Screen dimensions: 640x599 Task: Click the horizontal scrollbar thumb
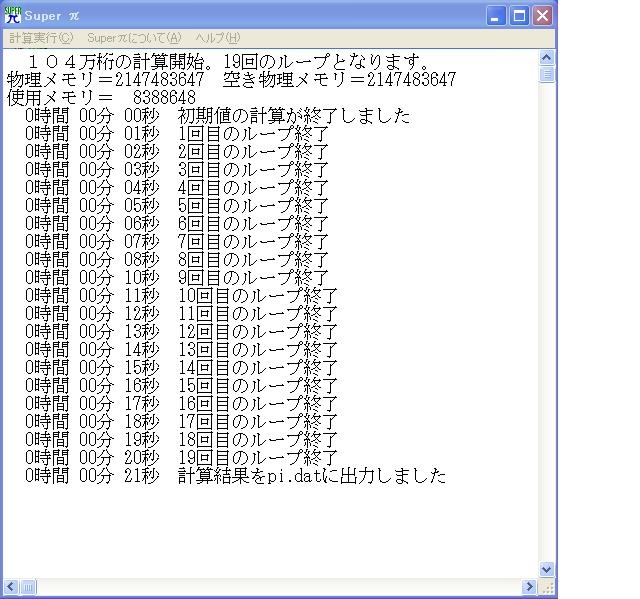[28, 587]
